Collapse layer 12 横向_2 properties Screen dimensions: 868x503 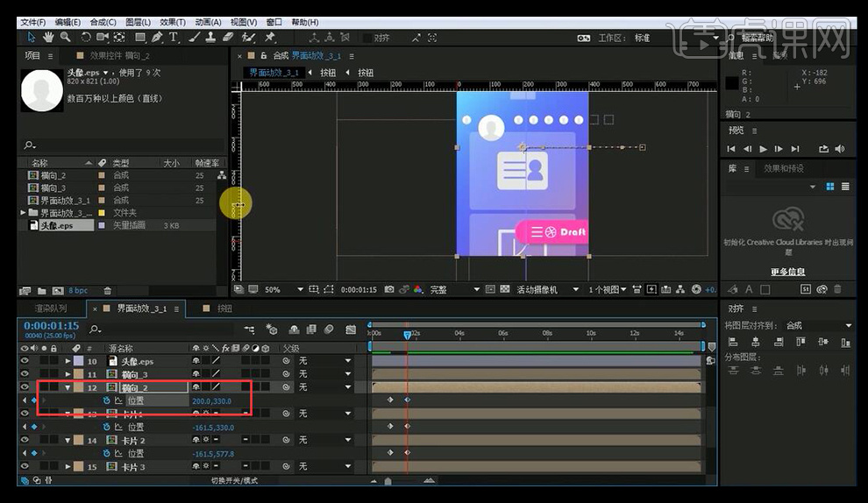[68, 387]
